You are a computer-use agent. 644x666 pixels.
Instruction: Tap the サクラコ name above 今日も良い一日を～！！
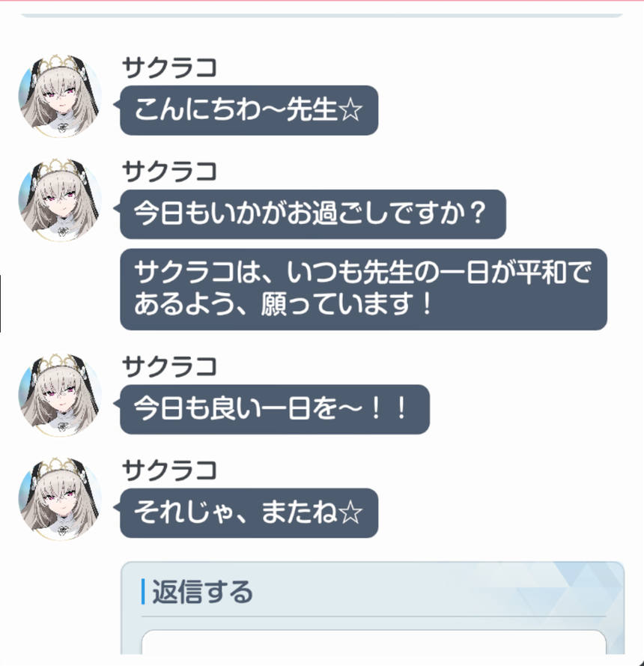[169, 367]
